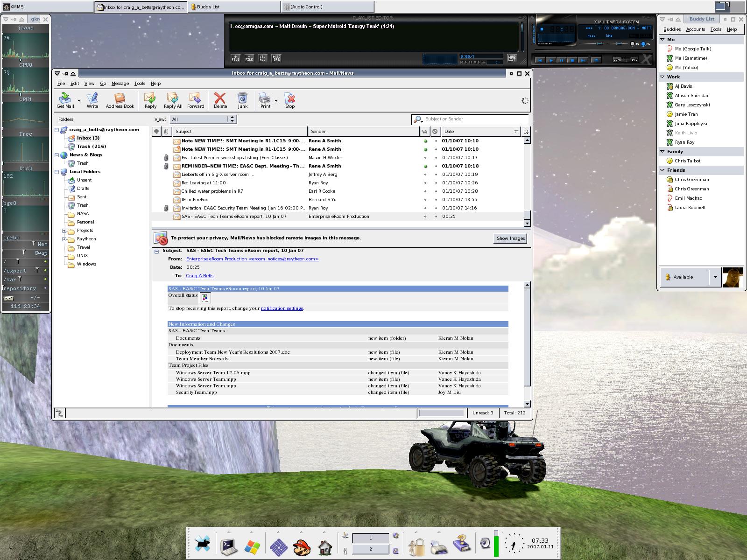
Task: Toggle read status of Re: Leaving at 11:00
Action: pos(425,183)
